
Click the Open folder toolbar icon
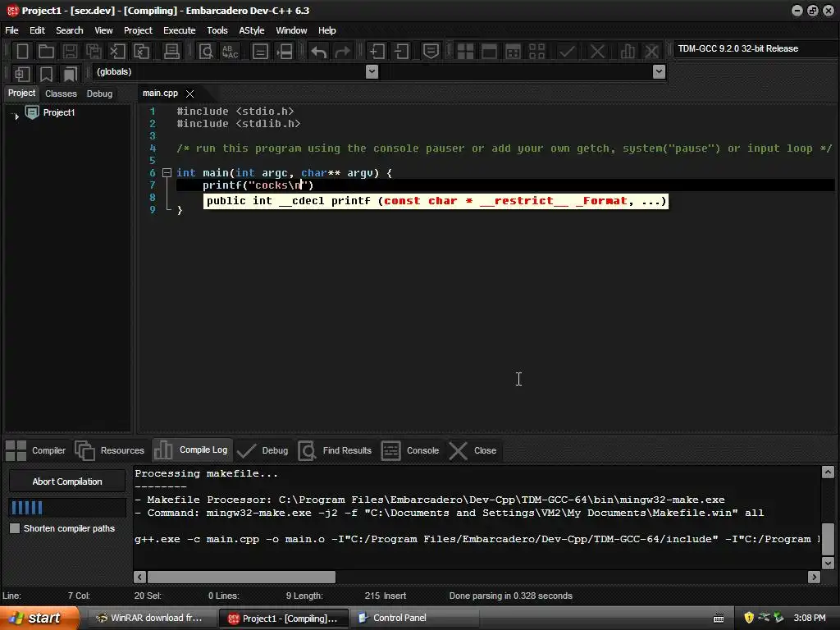coord(46,52)
